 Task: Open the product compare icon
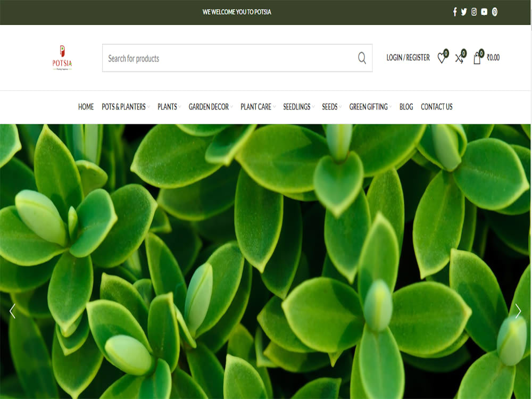(x=459, y=59)
